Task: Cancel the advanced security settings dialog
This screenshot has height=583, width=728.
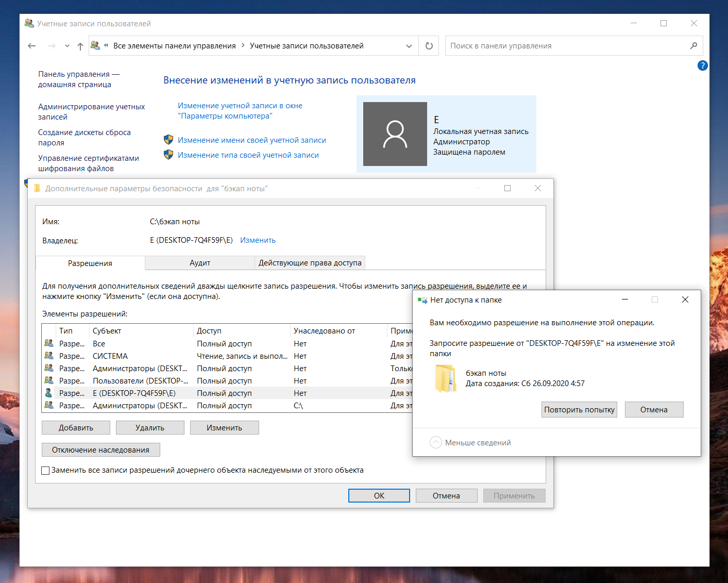Action: (446, 496)
